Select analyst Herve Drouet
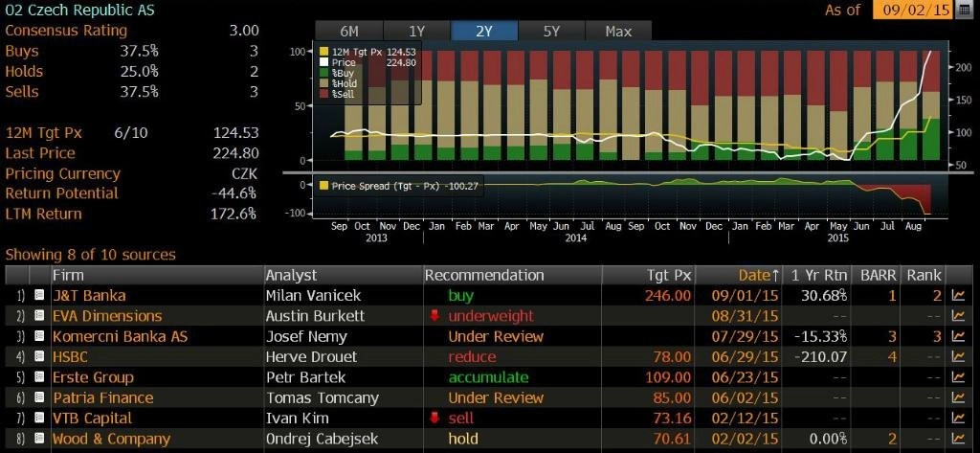The image size is (980, 453). (311, 356)
